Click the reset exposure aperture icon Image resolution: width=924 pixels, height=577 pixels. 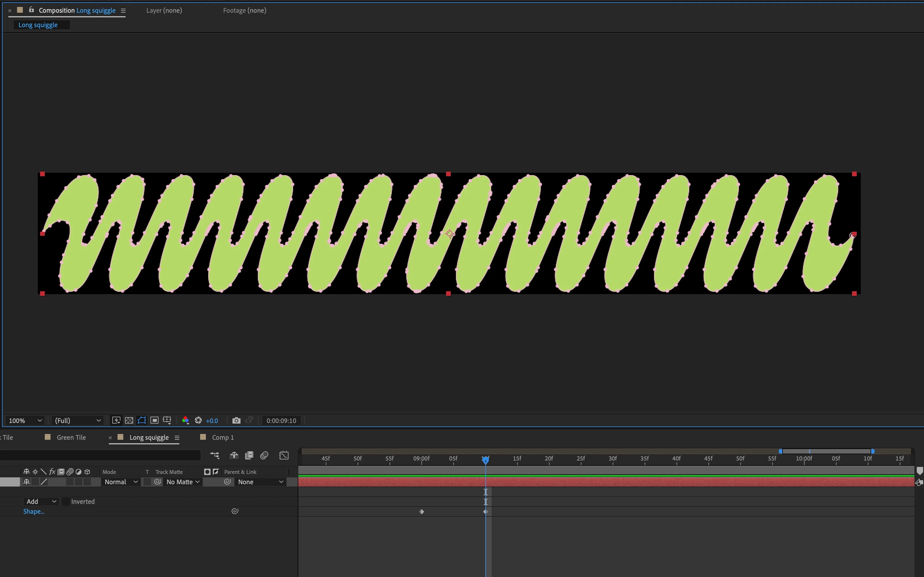point(198,420)
